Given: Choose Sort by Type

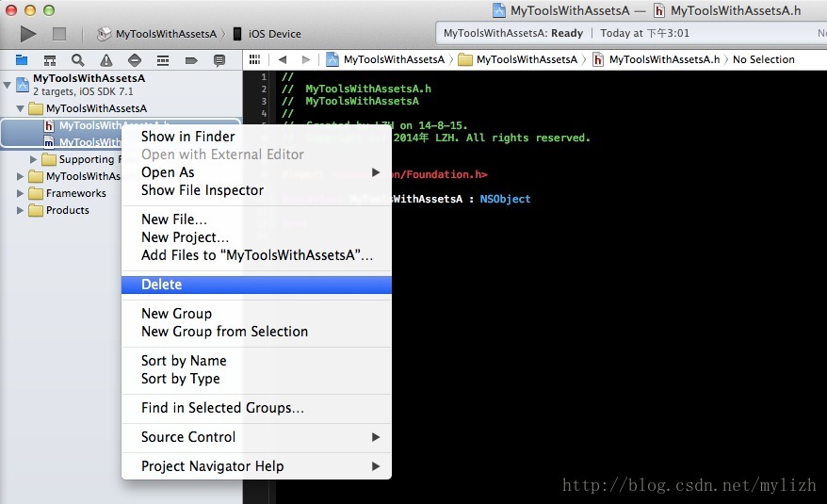Looking at the screenshot, I should (x=256, y=379).
